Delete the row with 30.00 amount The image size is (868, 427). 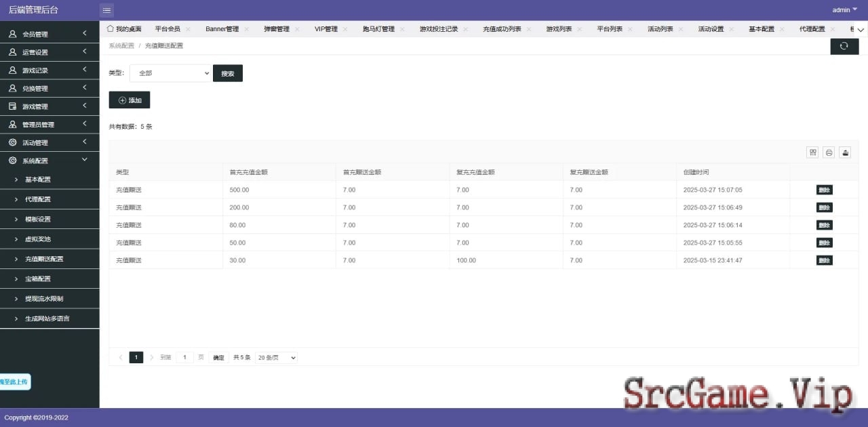point(824,260)
